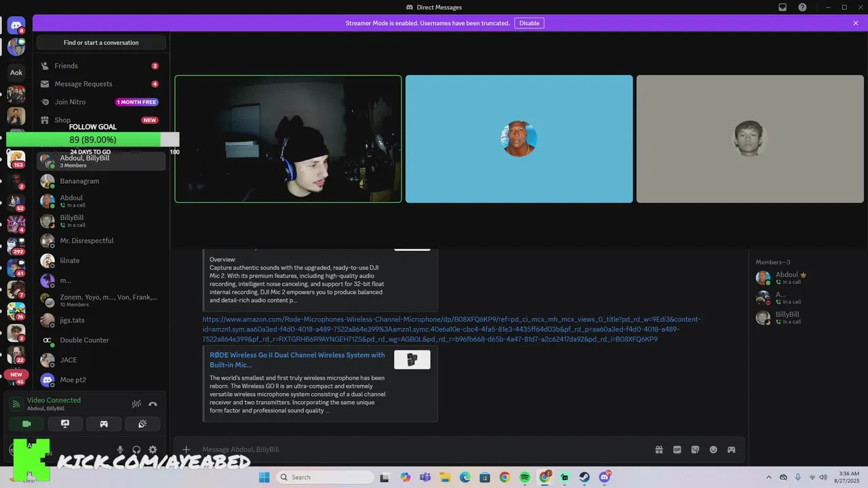Image resolution: width=868 pixels, height=488 pixels.
Task: Open the Shop page
Action: click(x=101, y=120)
